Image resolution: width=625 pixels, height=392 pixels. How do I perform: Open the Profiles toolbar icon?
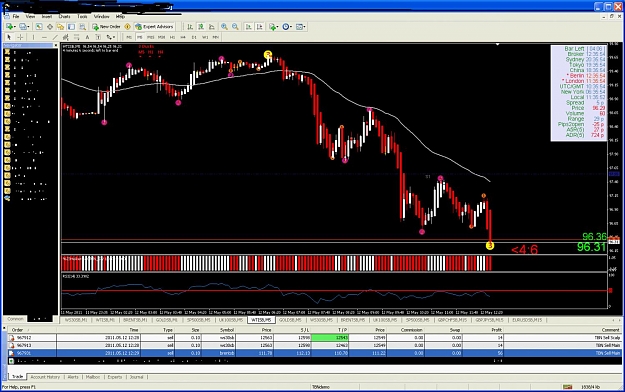(x=22, y=27)
